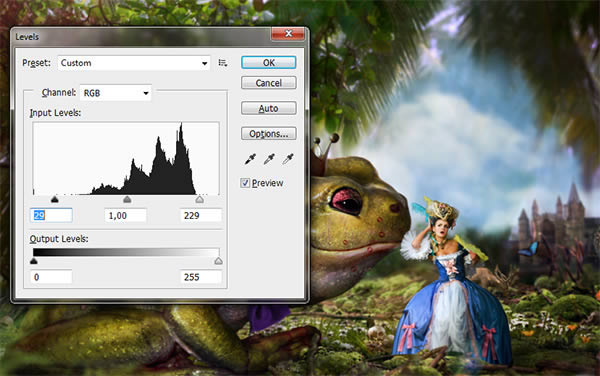Select the white point eyedropper

(x=288, y=159)
